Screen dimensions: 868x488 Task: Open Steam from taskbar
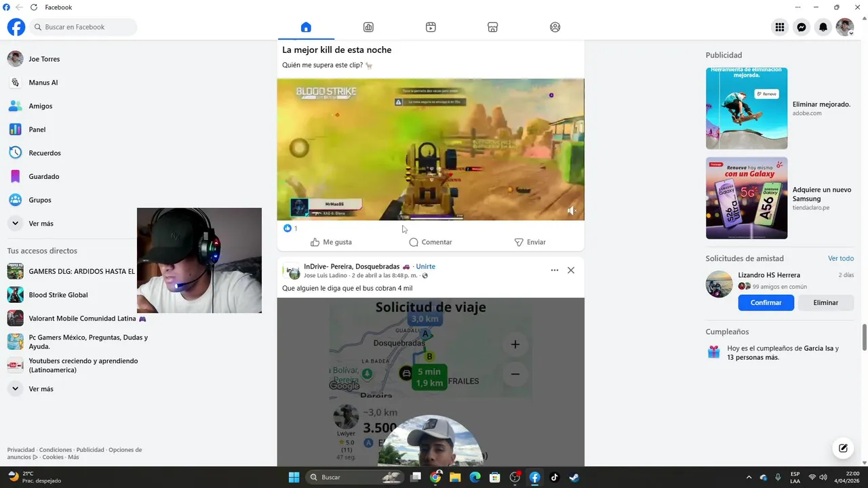(x=574, y=477)
